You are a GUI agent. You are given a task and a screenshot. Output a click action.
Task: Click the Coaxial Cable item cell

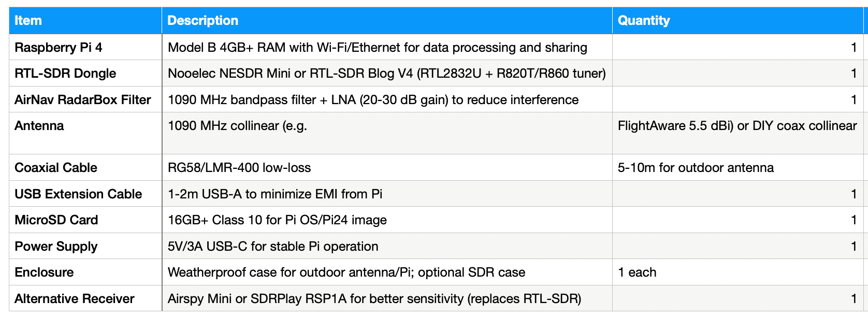pos(56,168)
